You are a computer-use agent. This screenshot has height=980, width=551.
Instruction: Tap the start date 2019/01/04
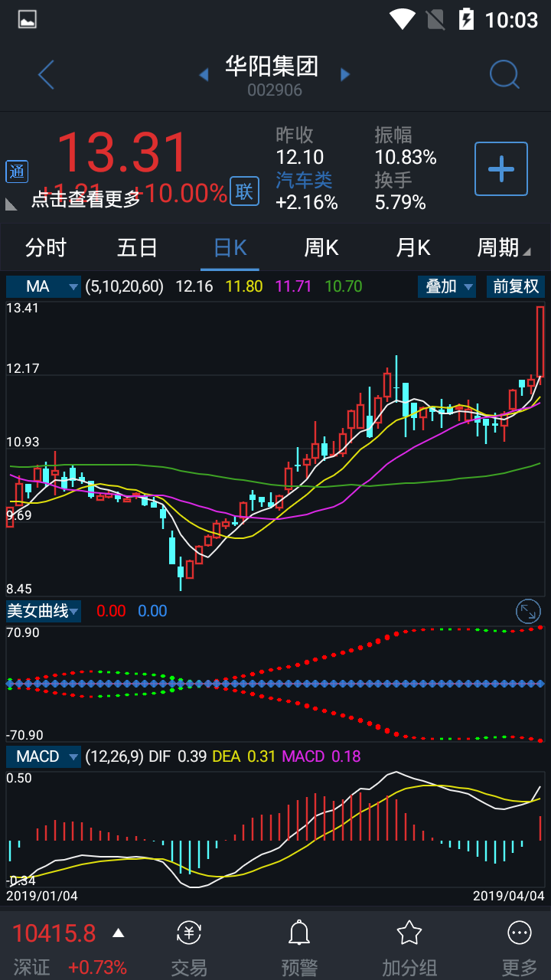(x=42, y=895)
